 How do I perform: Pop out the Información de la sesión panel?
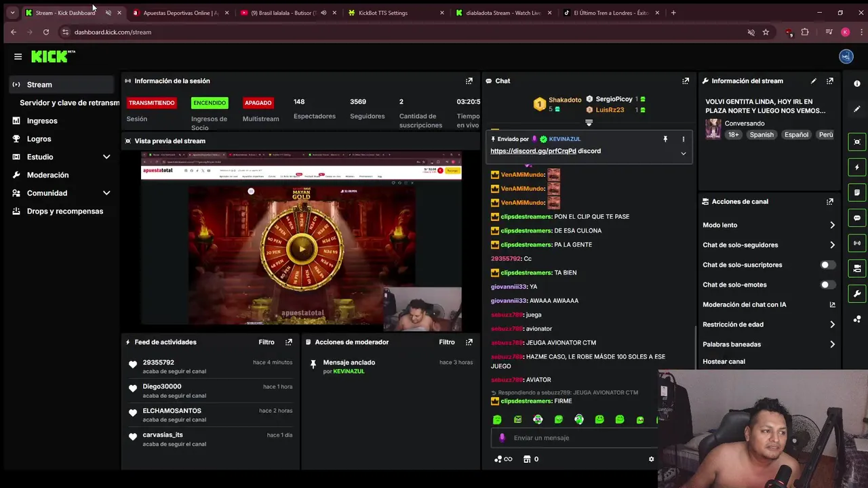click(x=469, y=81)
